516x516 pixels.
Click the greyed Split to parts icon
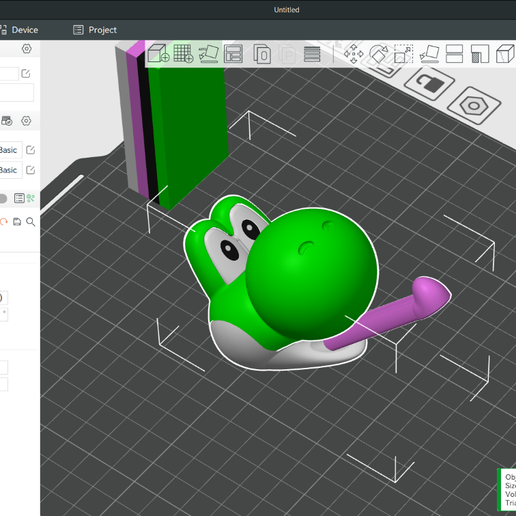[287, 54]
